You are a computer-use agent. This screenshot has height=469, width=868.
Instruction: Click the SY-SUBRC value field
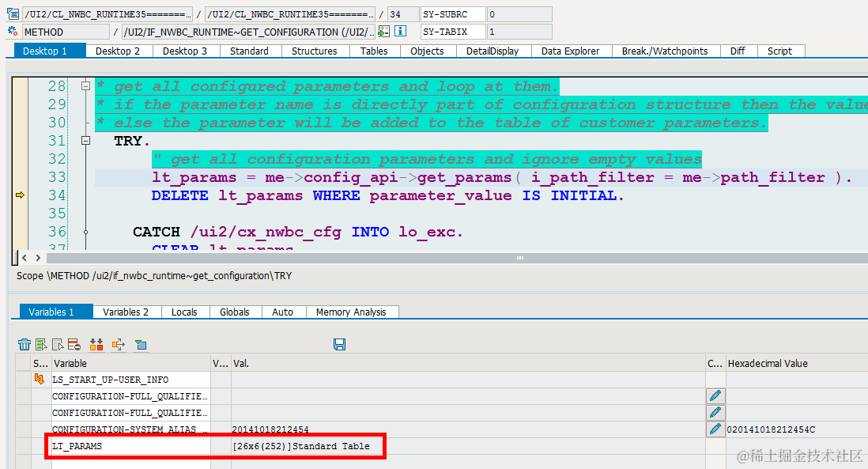[x=519, y=14]
